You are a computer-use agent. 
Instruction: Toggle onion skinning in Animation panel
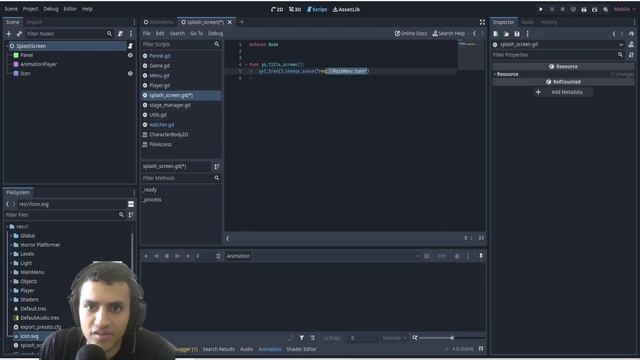457,256
